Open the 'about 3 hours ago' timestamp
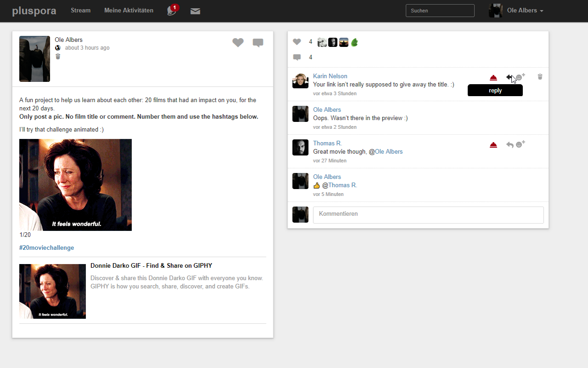Screen dimensions: 588x368 [x=87, y=48]
